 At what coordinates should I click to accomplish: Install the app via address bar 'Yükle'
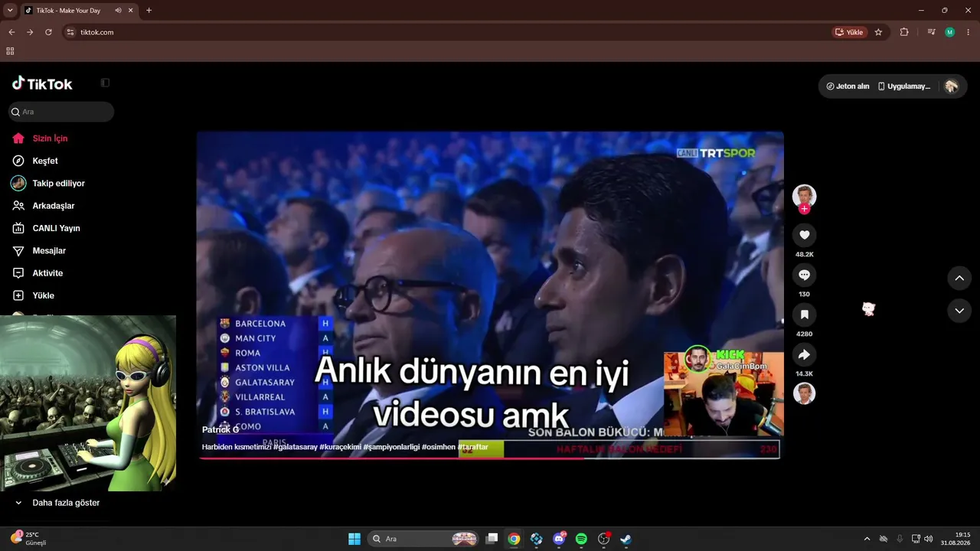coord(849,32)
